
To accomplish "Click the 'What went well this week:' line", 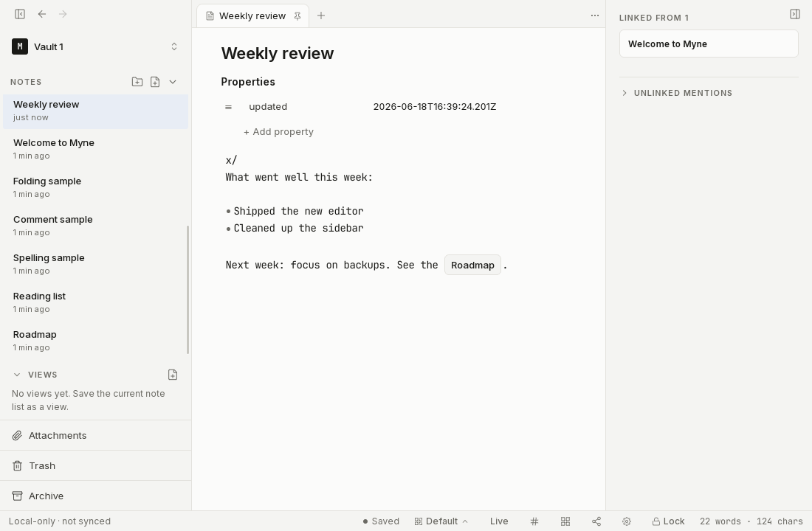I will pyautogui.click(x=299, y=177).
